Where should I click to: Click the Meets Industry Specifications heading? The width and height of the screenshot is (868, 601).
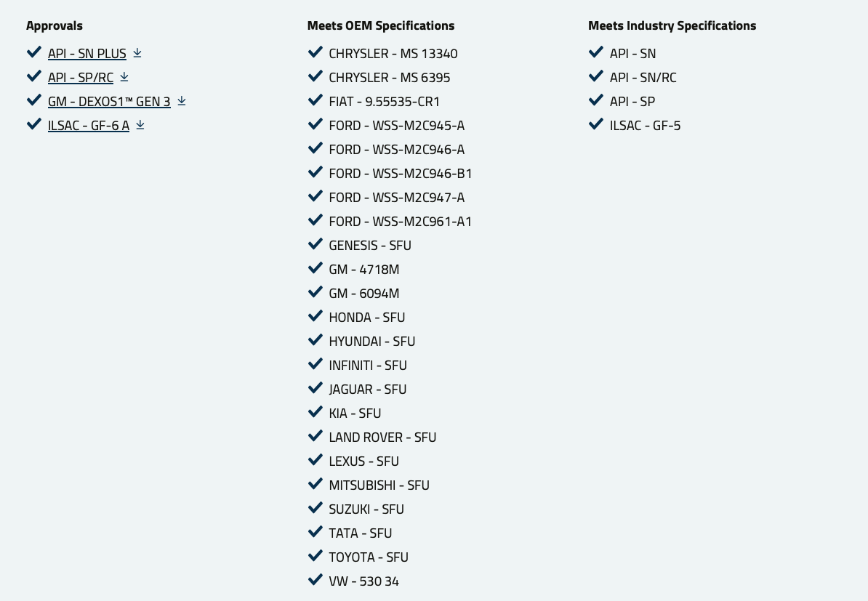coord(672,25)
